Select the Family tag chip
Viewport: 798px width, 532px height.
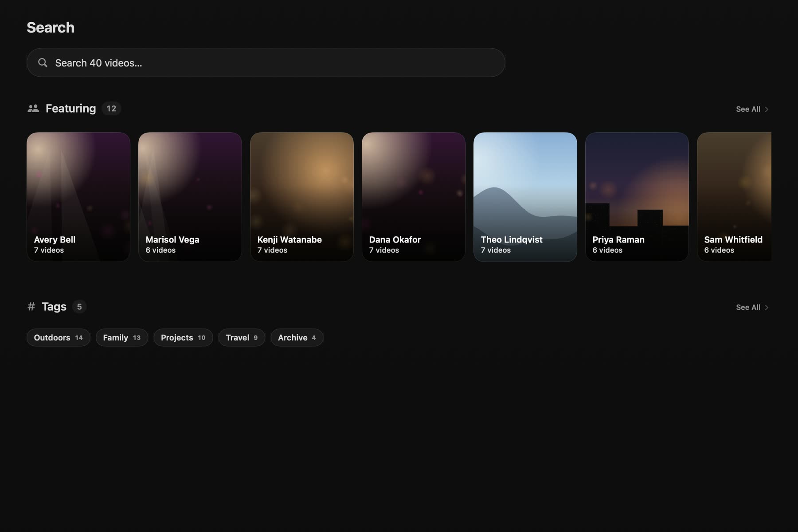(122, 337)
